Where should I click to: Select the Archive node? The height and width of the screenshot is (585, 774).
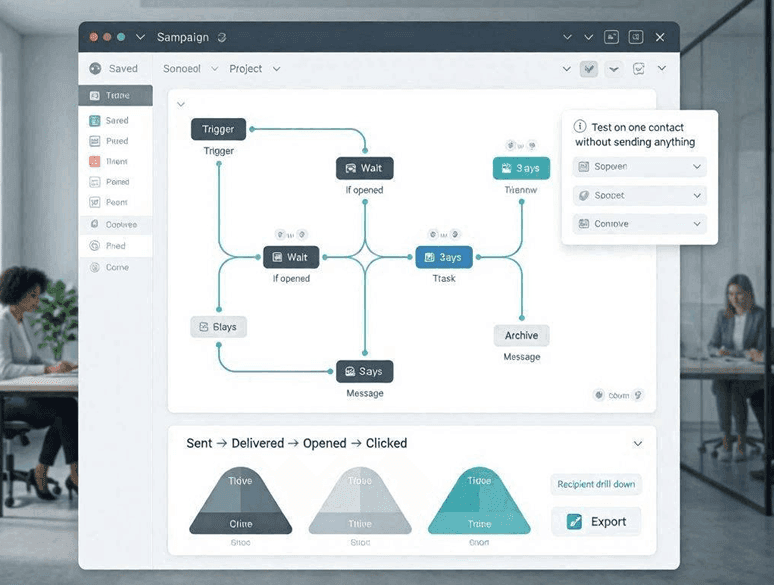tap(521, 336)
